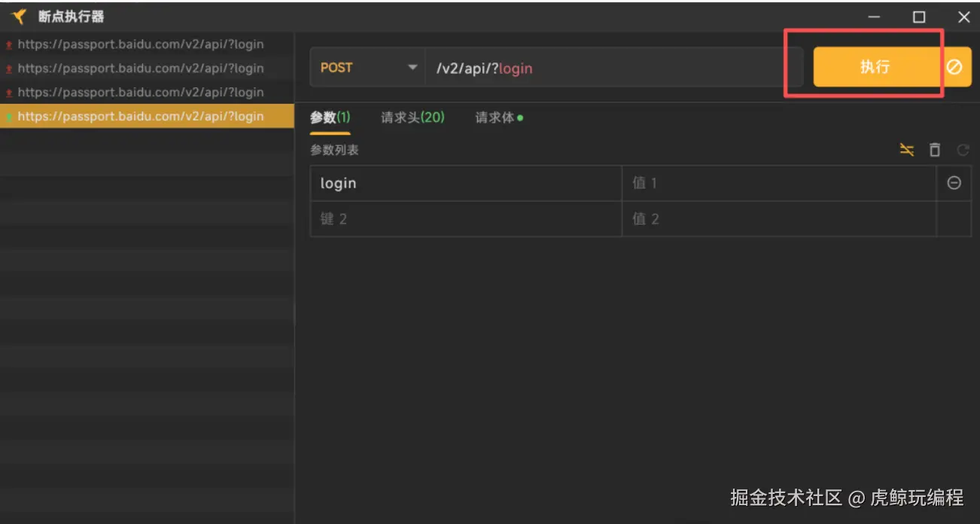Select the highlighted baidu login request entry
Viewport: 980px width, 524px height.
pos(147,117)
